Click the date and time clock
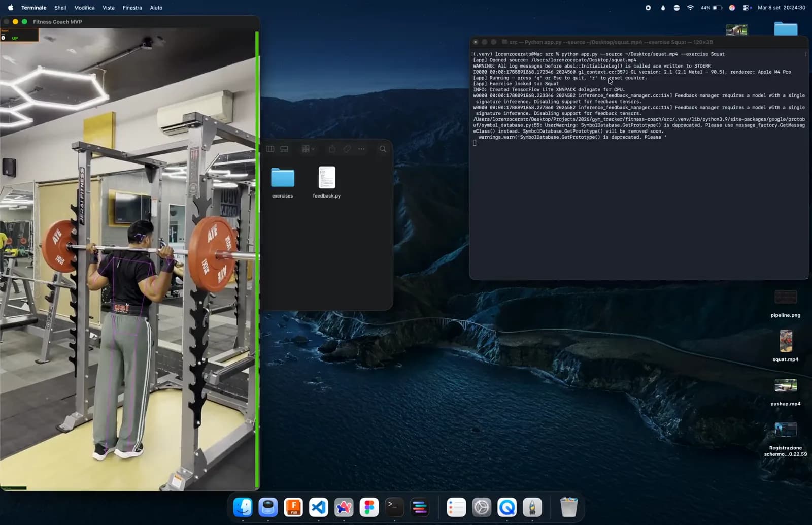The height and width of the screenshot is (525, 812). [782, 8]
